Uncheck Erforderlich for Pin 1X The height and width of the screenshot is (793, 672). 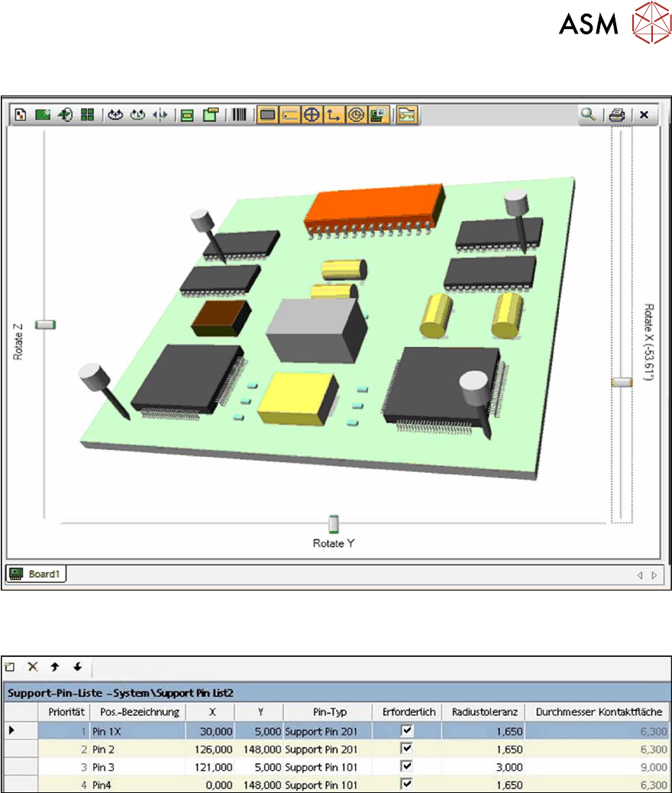click(407, 730)
